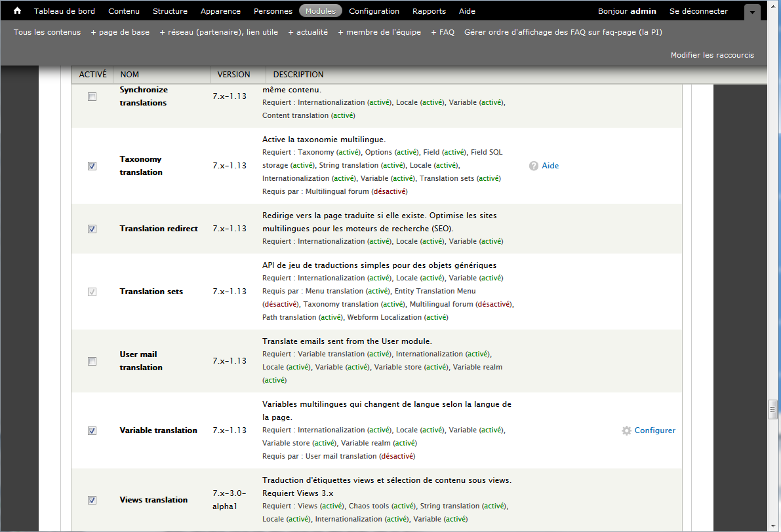The image size is (781, 532).
Task: Click the vertical scrollbar thumb
Action: pyautogui.click(x=773, y=409)
